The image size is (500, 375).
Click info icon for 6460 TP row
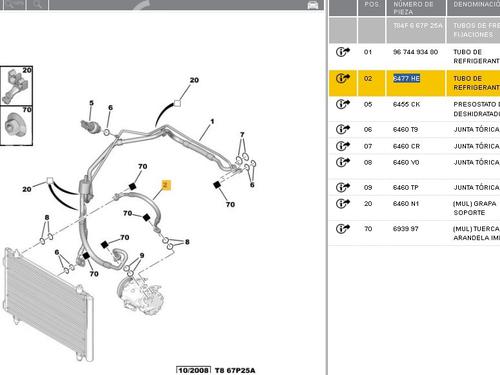coord(343,187)
